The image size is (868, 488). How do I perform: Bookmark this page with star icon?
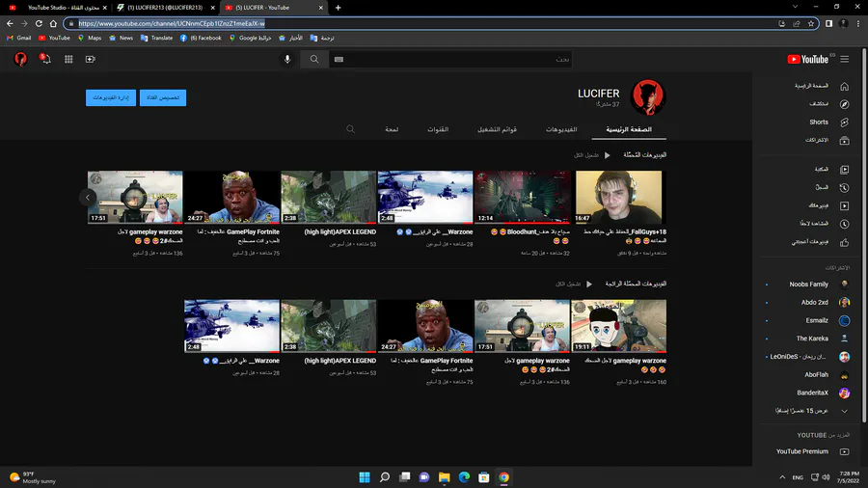[x=811, y=23]
